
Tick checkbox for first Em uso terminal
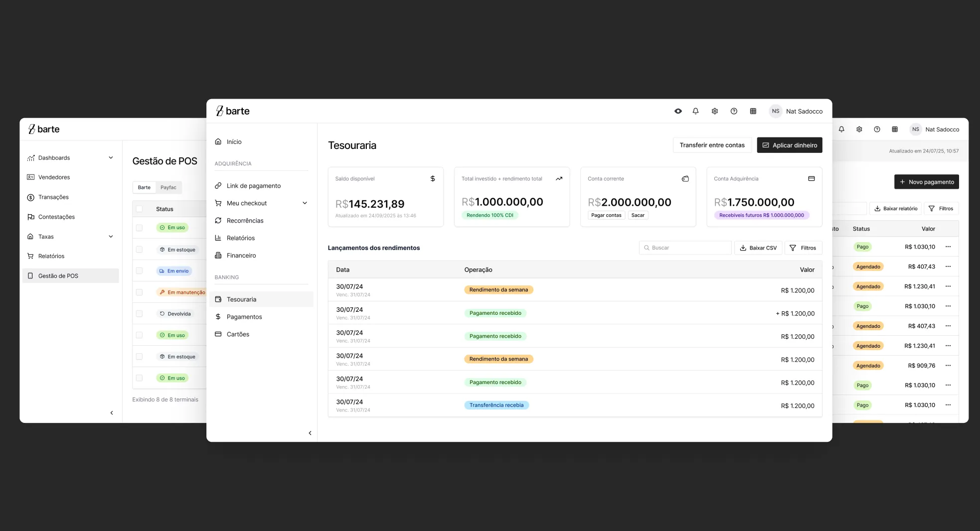[139, 228]
